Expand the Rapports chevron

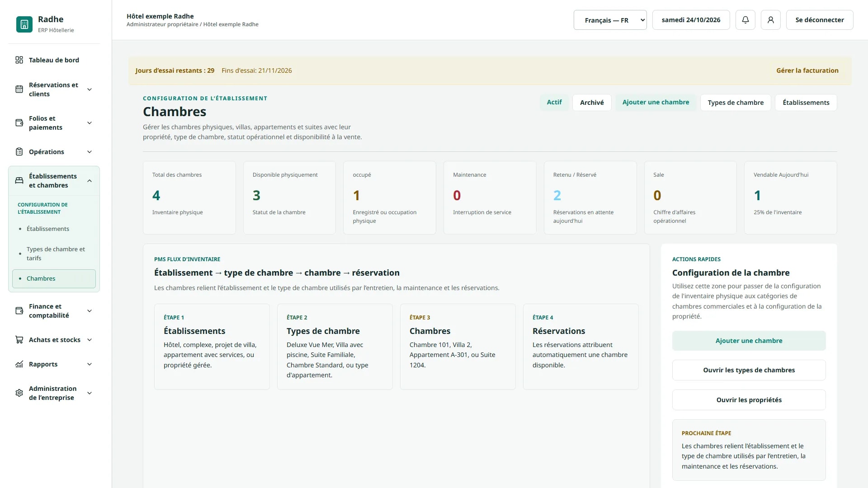tap(90, 364)
